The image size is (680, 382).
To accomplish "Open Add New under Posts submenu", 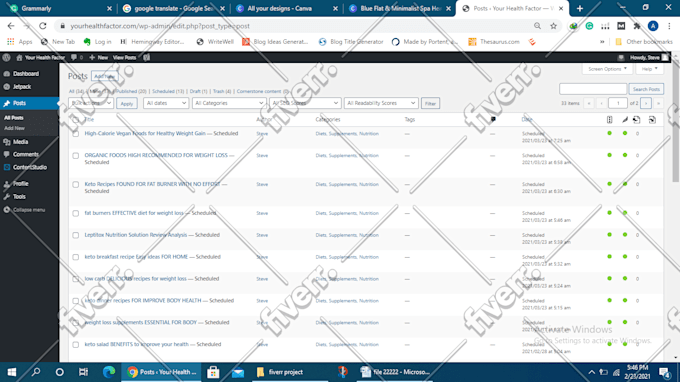I will click(x=14, y=128).
